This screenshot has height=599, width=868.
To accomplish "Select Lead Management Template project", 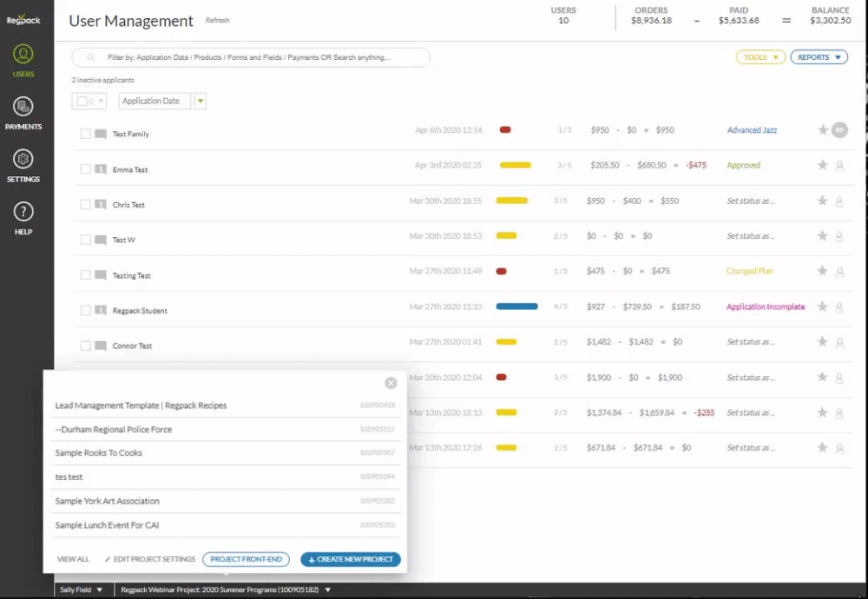I will click(x=225, y=405).
